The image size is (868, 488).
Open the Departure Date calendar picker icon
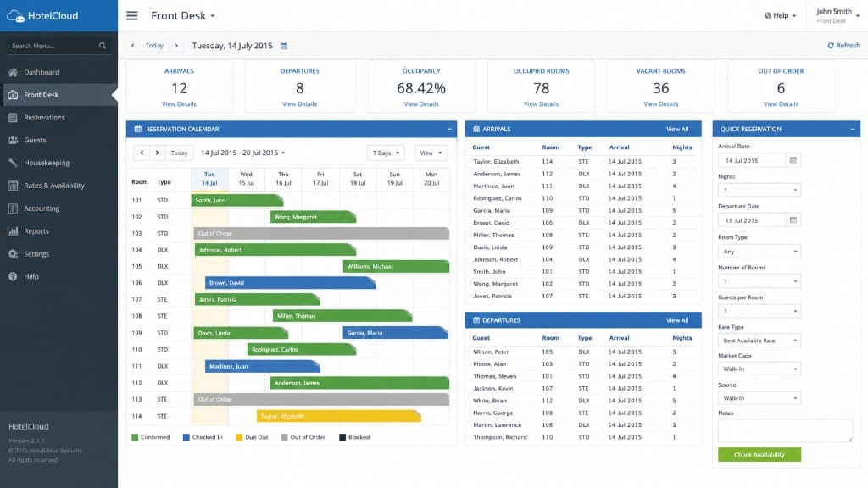793,220
